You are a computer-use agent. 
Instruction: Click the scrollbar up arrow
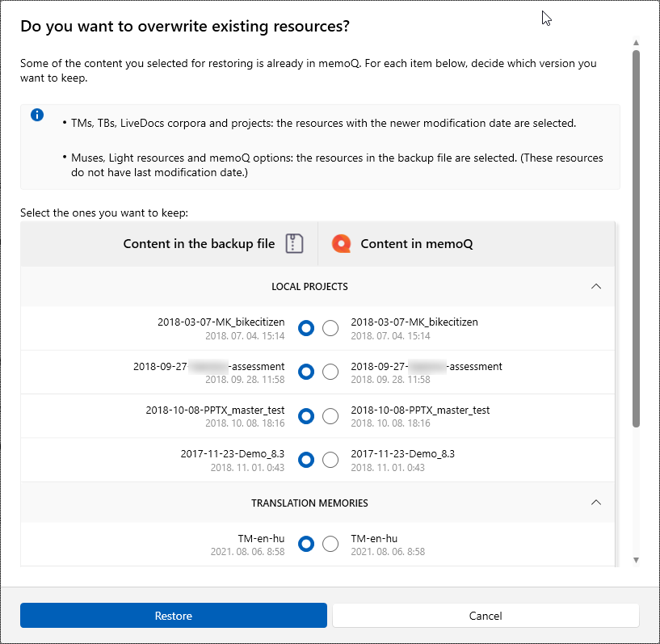636,43
